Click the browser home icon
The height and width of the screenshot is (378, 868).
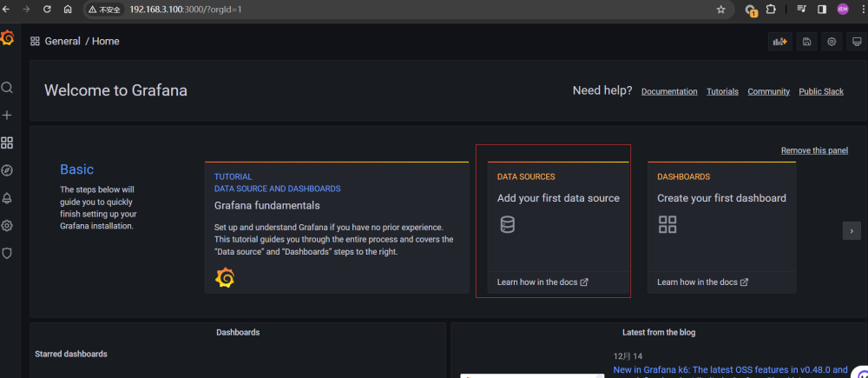point(68,10)
